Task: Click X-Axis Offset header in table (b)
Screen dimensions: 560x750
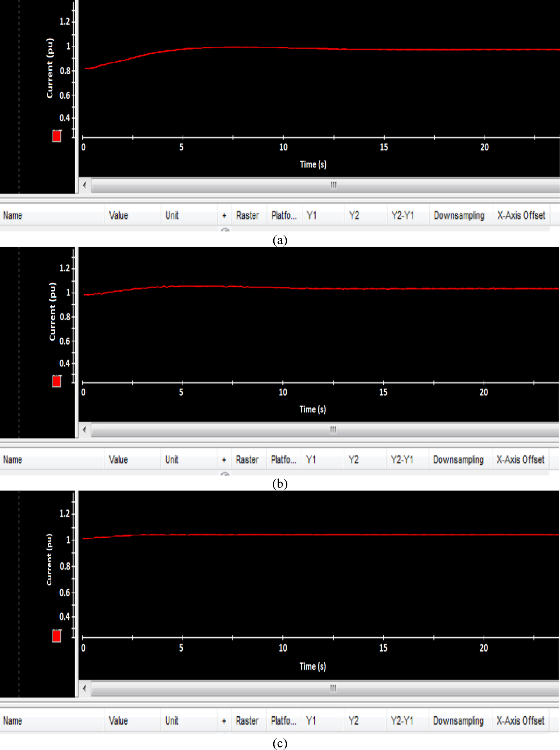Action: pyautogui.click(x=520, y=460)
